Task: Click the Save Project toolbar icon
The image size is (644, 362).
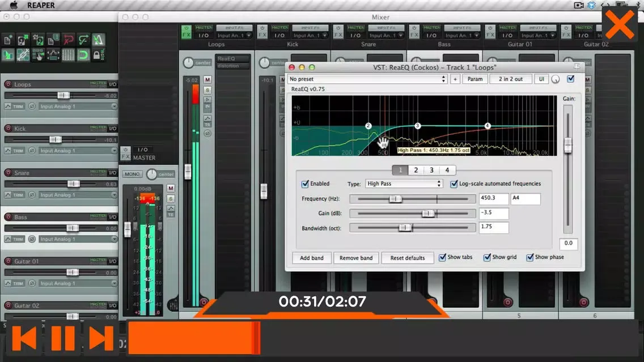Action: [x=38, y=40]
